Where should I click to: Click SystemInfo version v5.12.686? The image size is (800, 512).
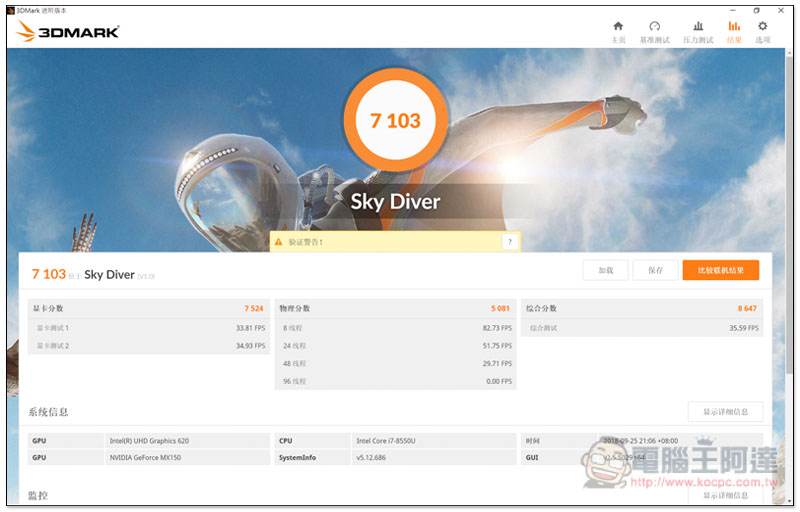coord(371,457)
